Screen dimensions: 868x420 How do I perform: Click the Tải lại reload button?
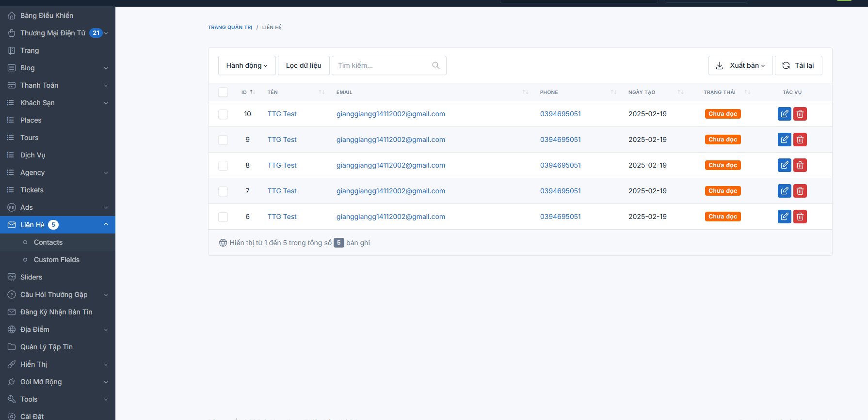(x=798, y=65)
